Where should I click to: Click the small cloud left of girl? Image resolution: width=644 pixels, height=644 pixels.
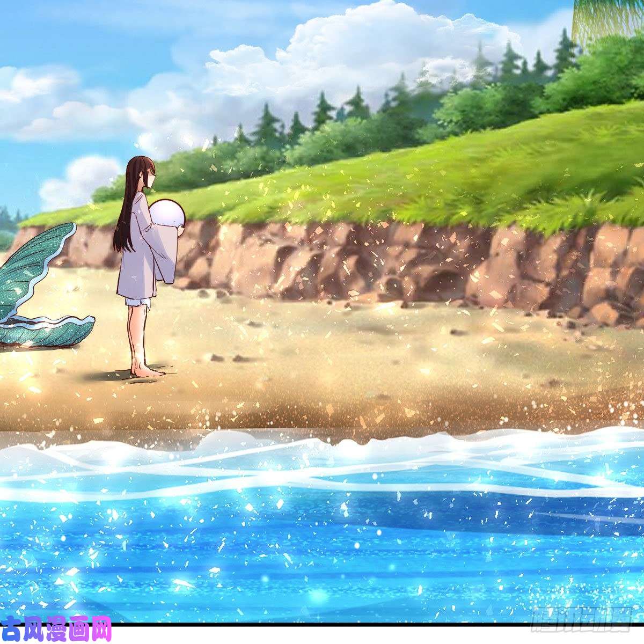coord(80,180)
